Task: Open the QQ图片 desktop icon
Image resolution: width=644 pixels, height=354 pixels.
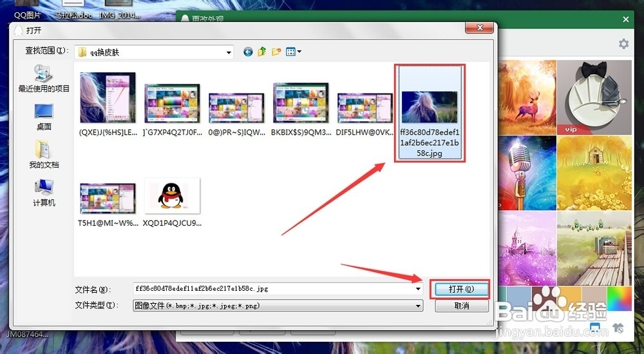Action: 27,11
